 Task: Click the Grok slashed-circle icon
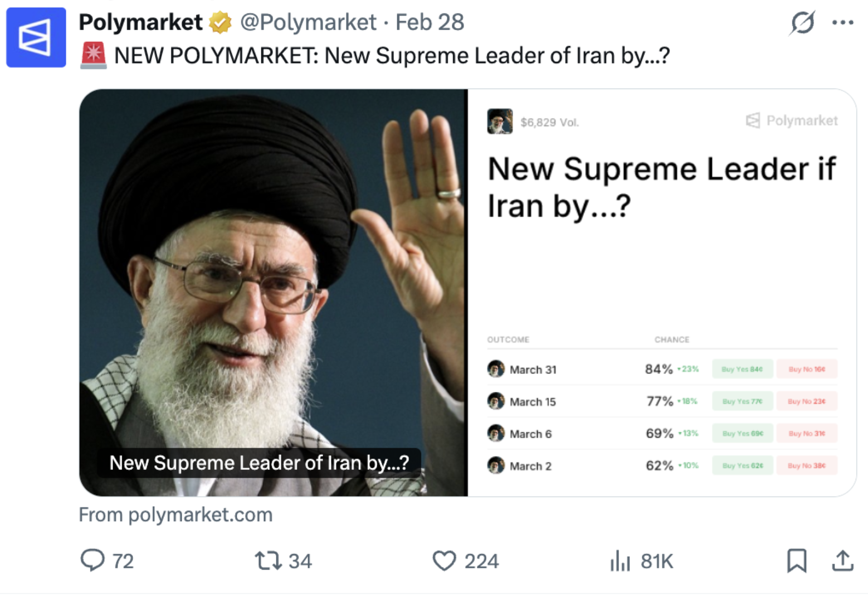pos(803,23)
